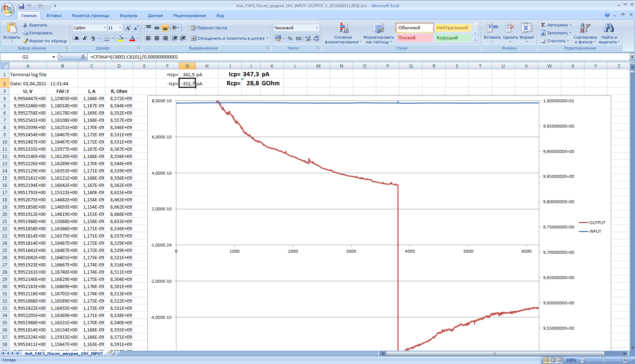Open the number format (Числовой) dropdown

point(317,28)
